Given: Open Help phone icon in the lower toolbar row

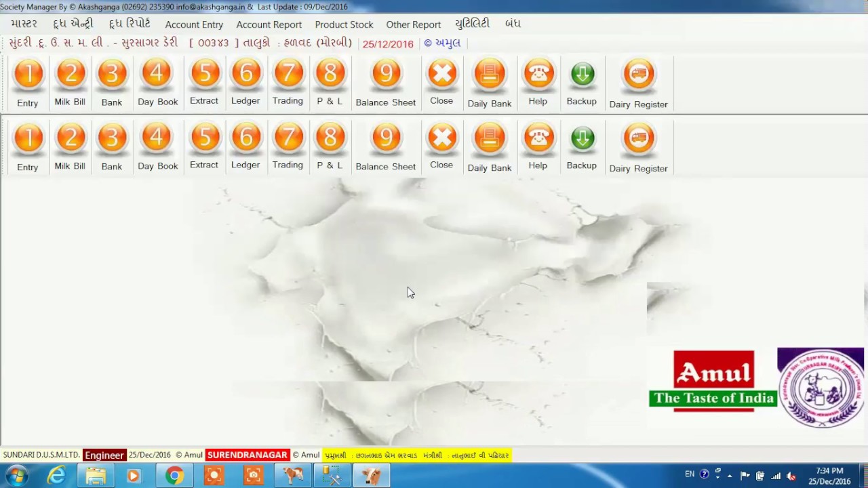Looking at the screenshot, I should click(x=538, y=147).
